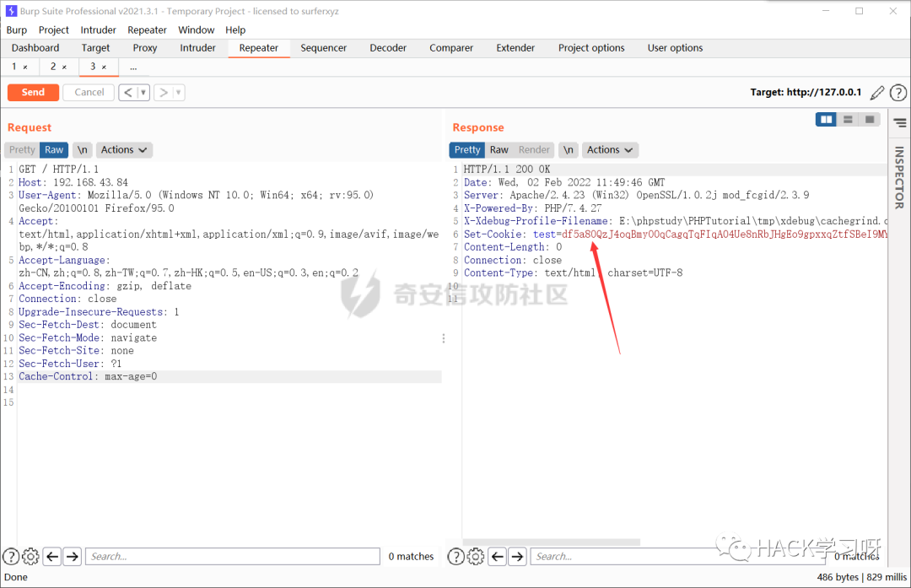Open the Actions dropdown in the Request panel

coord(123,149)
